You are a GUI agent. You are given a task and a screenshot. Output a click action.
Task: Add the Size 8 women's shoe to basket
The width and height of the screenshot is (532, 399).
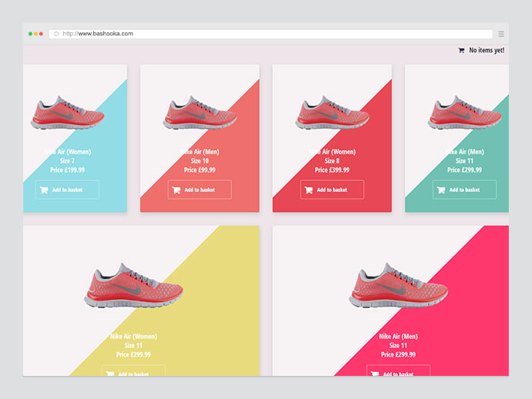coord(332,189)
